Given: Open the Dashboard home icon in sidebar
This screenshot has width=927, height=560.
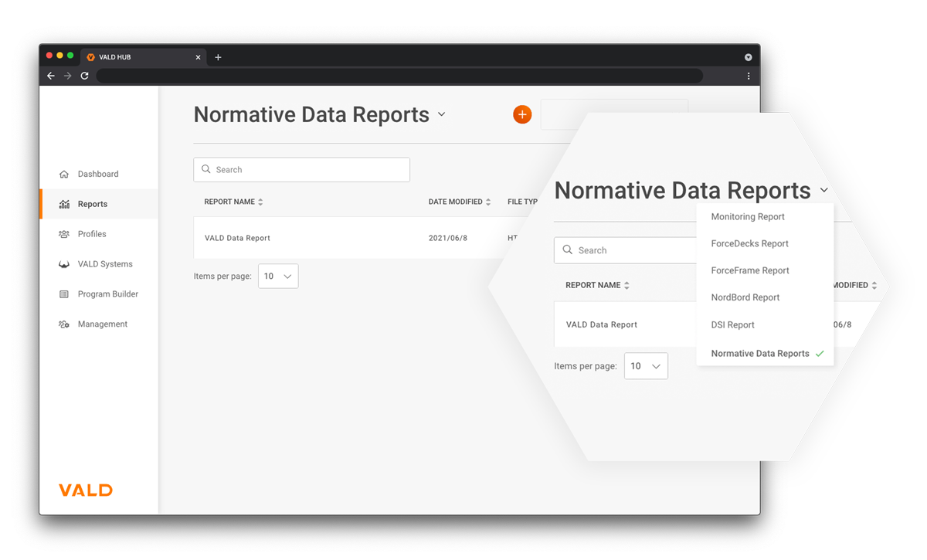Looking at the screenshot, I should pyautogui.click(x=64, y=175).
